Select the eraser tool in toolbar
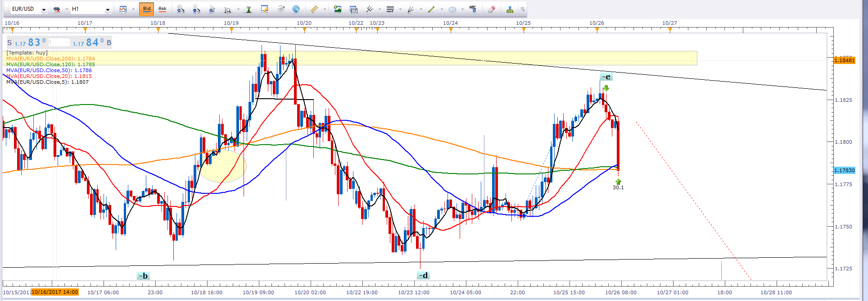 click(x=492, y=9)
